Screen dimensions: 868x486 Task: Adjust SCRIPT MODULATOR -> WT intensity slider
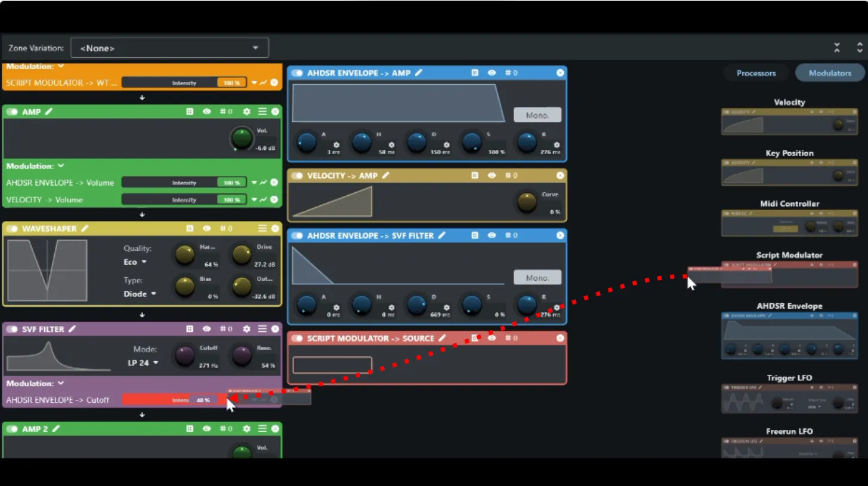[x=184, y=83]
